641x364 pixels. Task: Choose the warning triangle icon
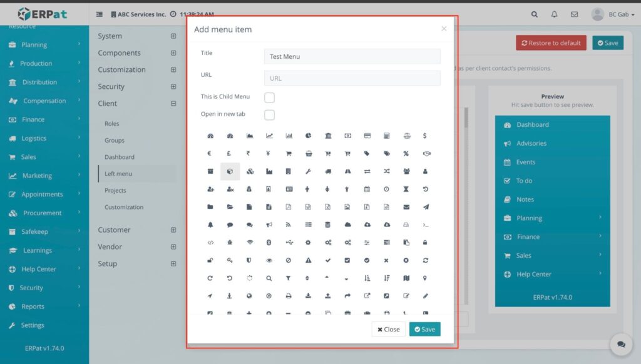pyautogui.click(x=308, y=260)
